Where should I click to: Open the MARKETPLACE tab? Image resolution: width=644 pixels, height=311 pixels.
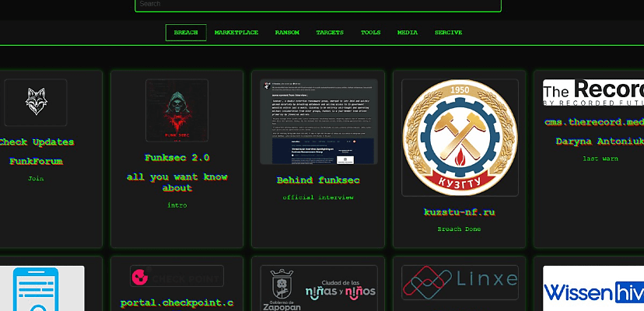click(x=236, y=33)
